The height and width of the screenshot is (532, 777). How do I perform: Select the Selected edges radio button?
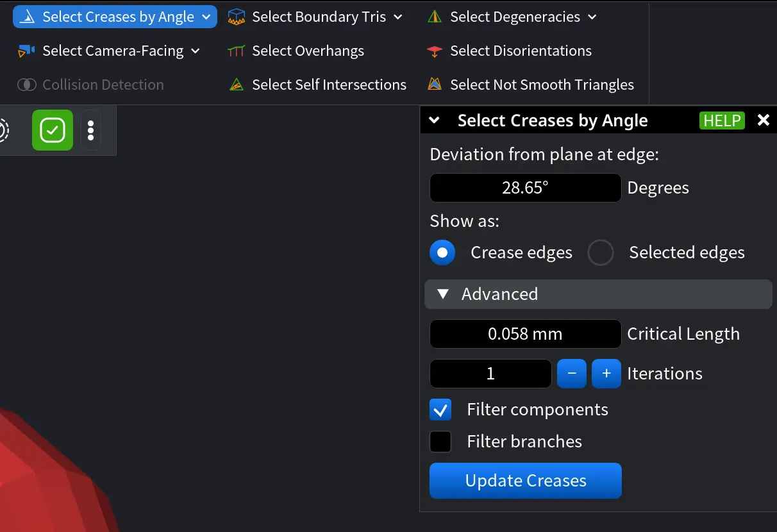[601, 253]
